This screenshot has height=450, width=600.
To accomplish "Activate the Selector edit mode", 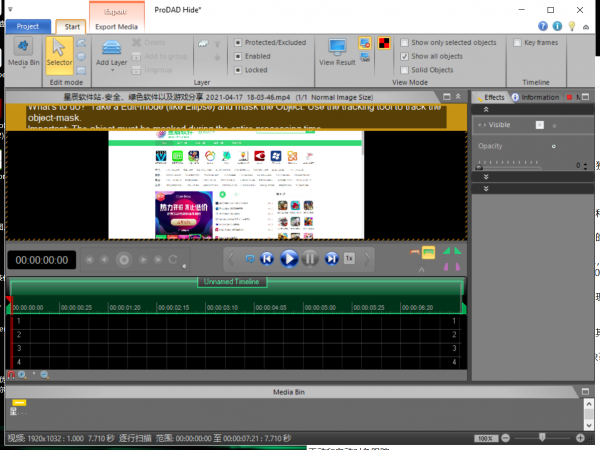I will 59,55.
